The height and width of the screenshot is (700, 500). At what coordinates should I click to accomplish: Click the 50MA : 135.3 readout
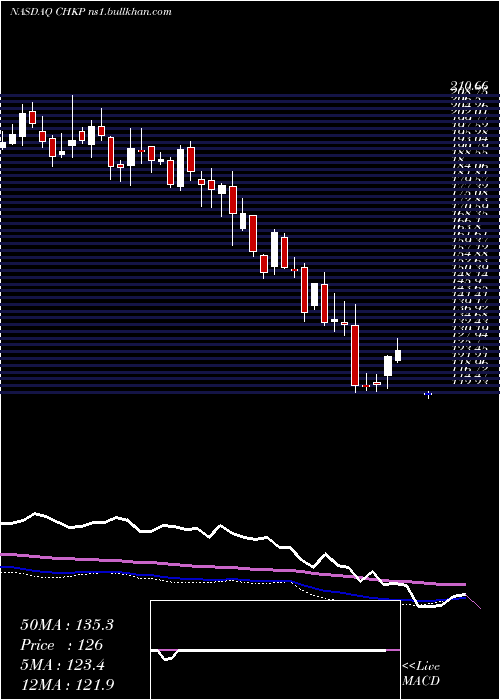tap(67, 625)
